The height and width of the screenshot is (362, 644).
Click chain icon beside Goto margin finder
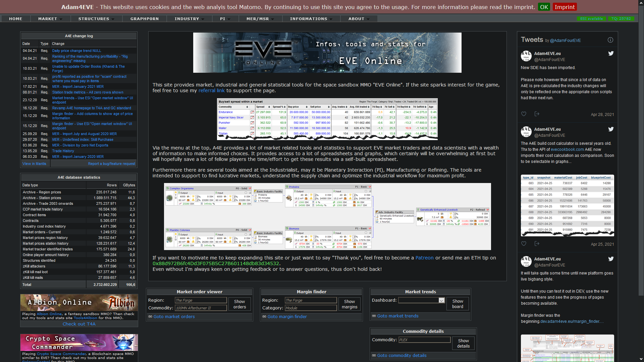[x=264, y=316]
